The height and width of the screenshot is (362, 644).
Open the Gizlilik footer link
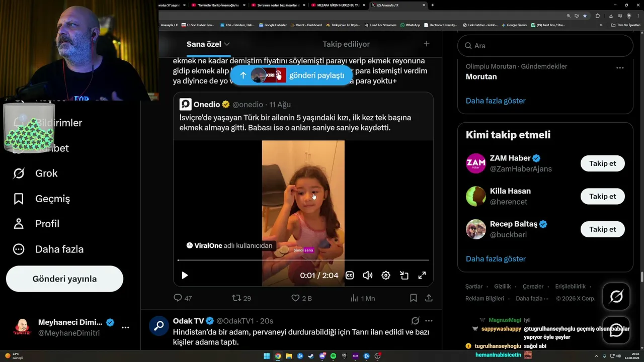pyautogui.click(x=503, y=286)
